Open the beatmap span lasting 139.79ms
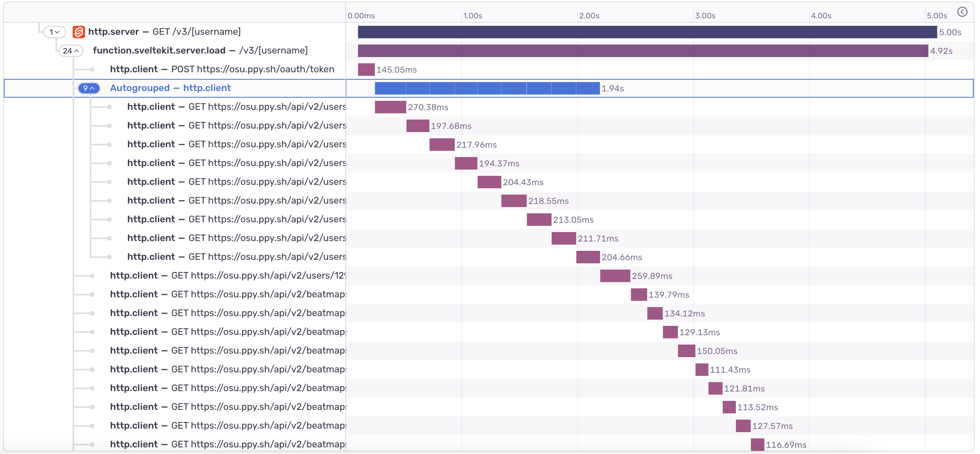This screenshot has height=454, width=980. (x=639, y=295)
